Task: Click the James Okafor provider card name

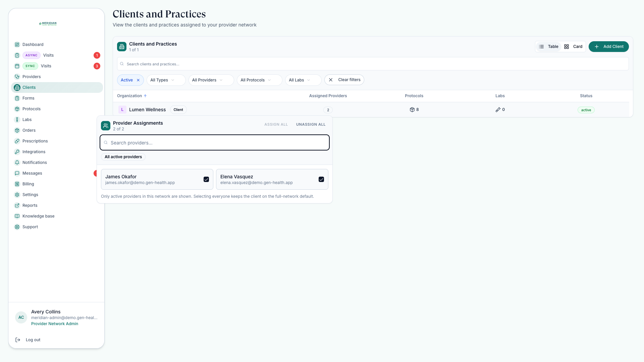Action: click(x=121, y=177)
